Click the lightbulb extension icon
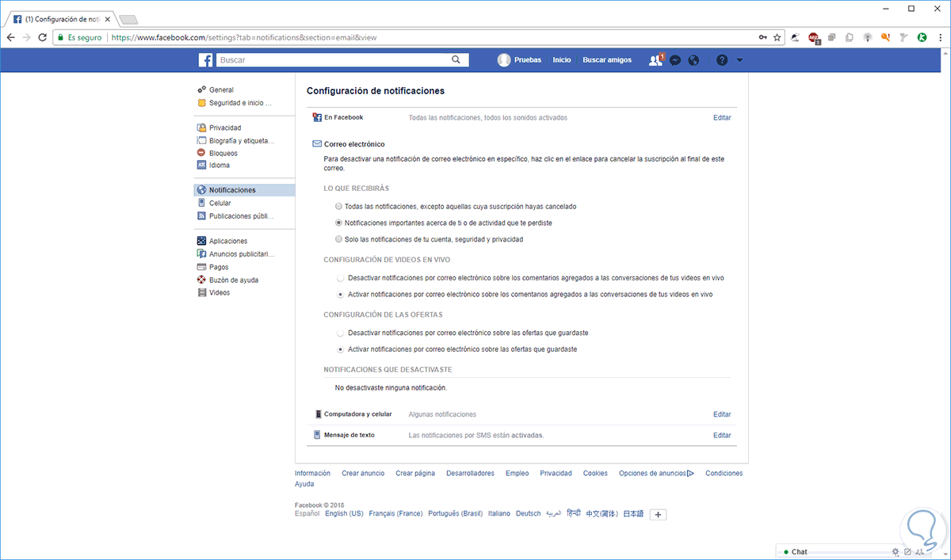Image resolution: width=951 pixels, height=560 pixels. click(868, 37)
